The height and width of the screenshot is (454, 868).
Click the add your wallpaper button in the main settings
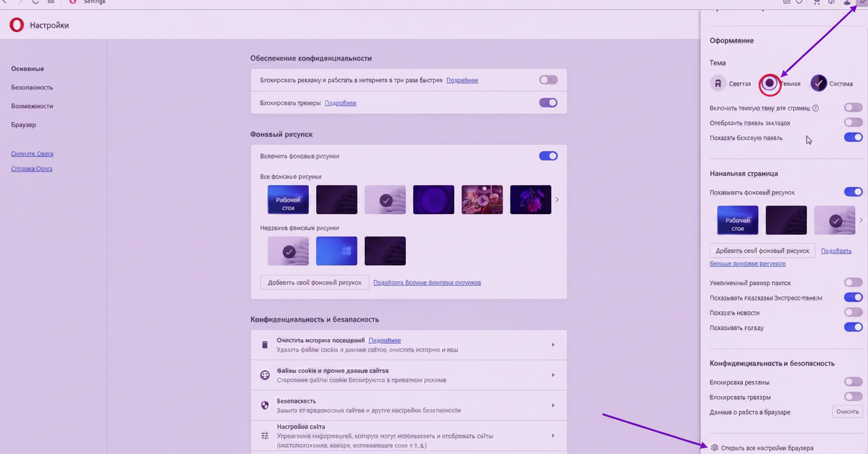point(315,283)
